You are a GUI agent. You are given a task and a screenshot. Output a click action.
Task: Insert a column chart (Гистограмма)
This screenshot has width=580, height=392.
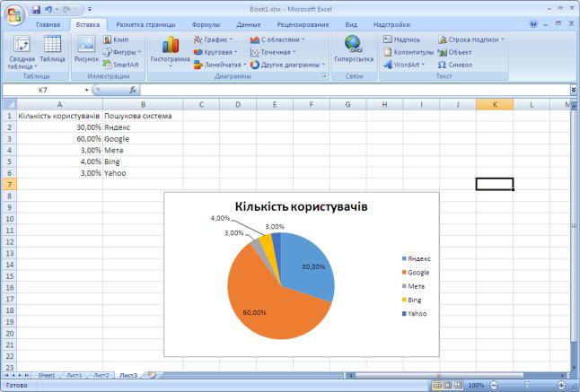point(171,52)
